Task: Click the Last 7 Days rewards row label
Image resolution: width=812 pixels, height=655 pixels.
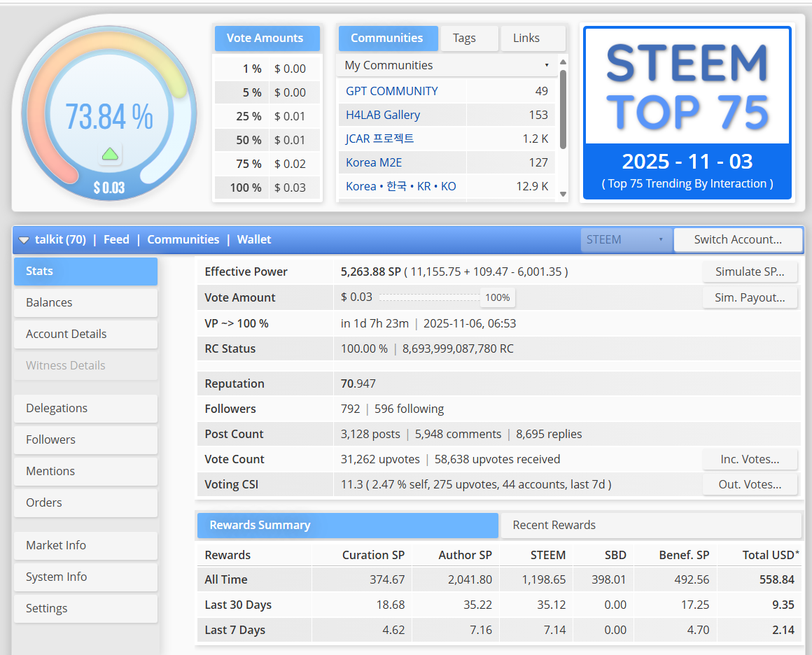Action: coord(235,630)
